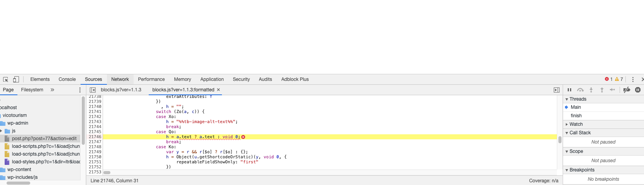The height and width of the screenshot is (185, 644).
Task: Toggle the device toolbar icon
Action: coord(16,79)
